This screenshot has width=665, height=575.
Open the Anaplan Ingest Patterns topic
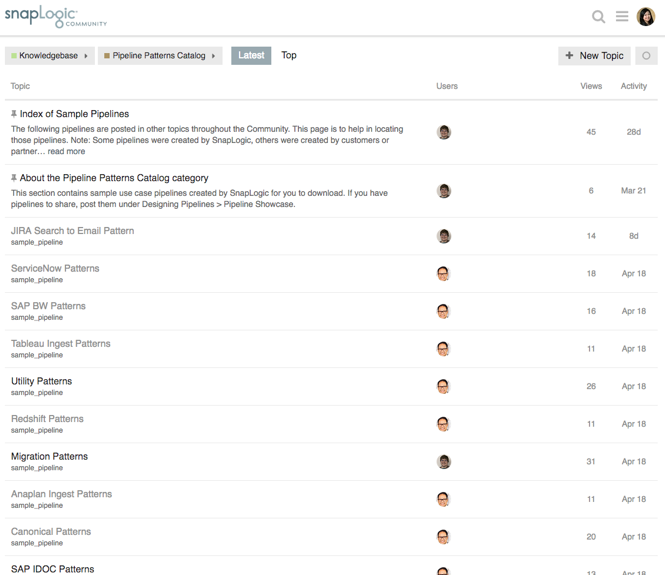pyautogui.click(x=61, y=494)
